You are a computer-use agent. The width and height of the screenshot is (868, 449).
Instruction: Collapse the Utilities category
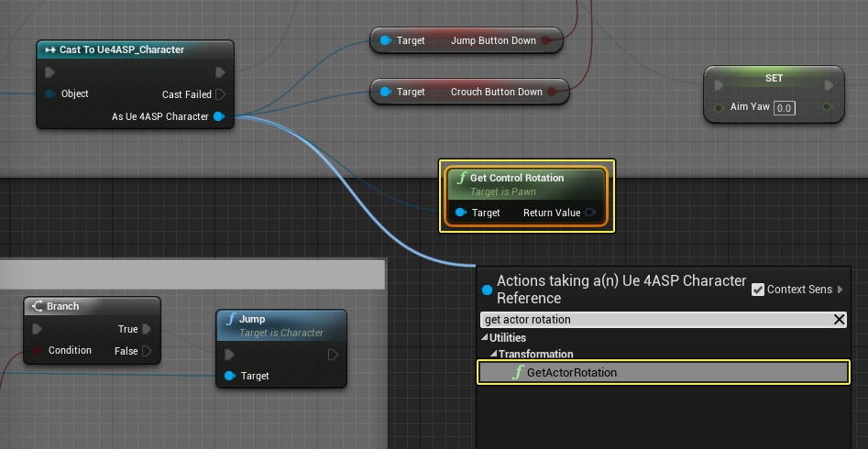click(x=485, y=338)
